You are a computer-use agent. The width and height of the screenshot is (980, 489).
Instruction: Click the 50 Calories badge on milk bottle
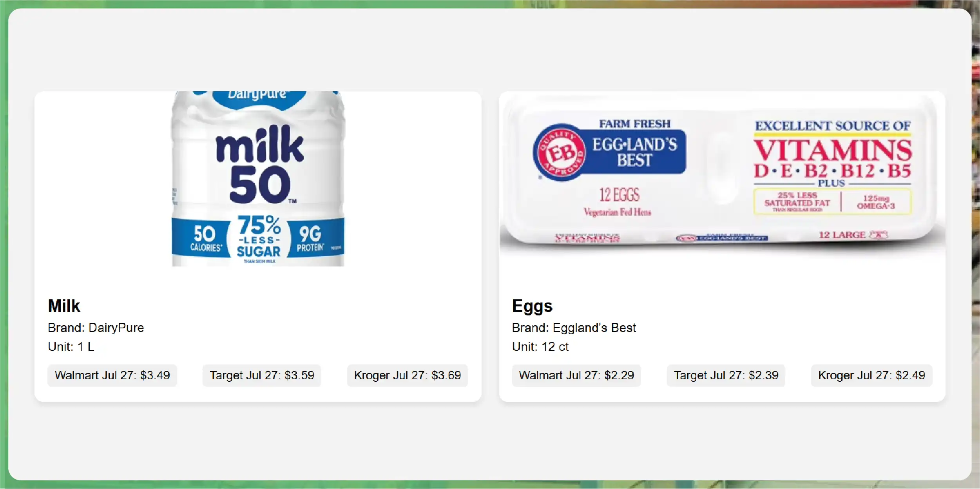coord(205,238)
